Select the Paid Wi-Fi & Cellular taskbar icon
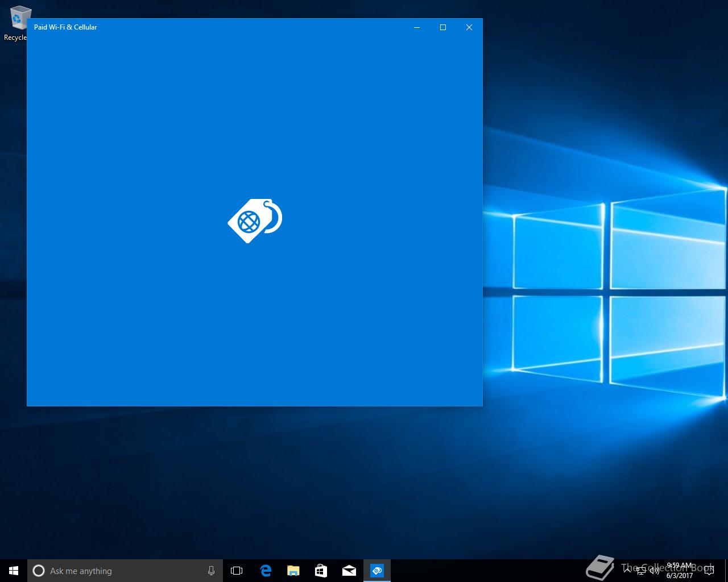This screenshot has height=582, width=728. click(x=377, y=571)
